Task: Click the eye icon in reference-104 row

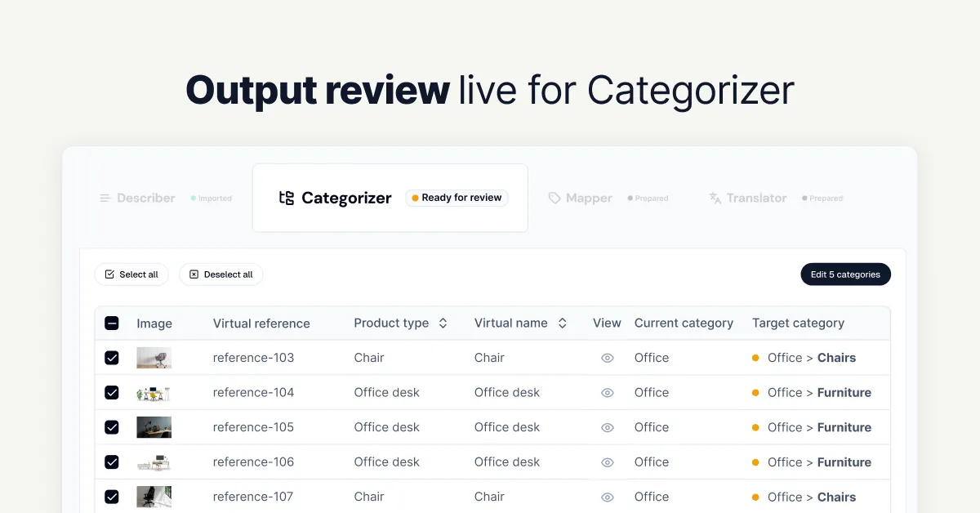Action: click(607, 393)
